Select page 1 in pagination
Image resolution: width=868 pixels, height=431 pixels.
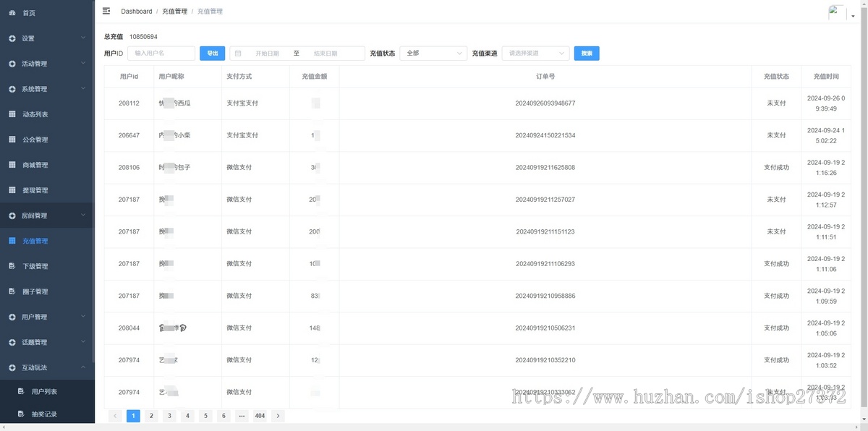pos(133,416)
